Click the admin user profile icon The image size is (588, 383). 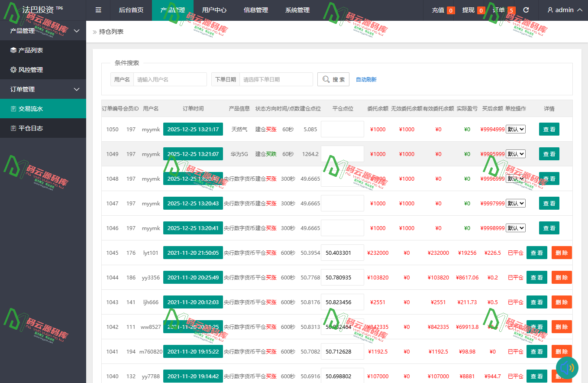coord(550,10)
